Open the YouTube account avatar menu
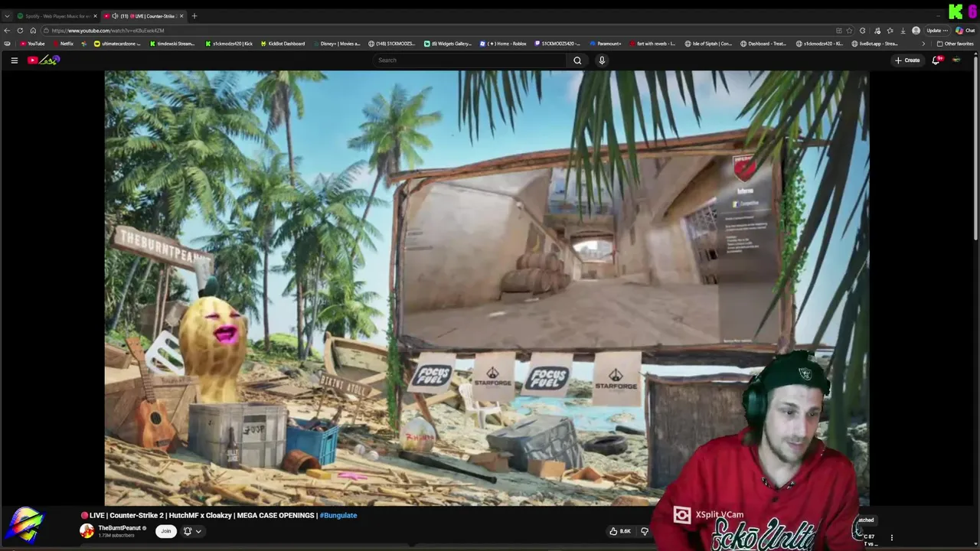 tap(956, 60)
